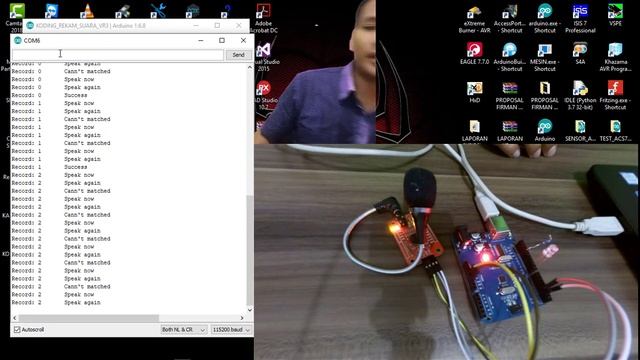Screen dimensions: 640x360
Task: Click the scroll-down arrow of serial output
Action: pos(250,310)
